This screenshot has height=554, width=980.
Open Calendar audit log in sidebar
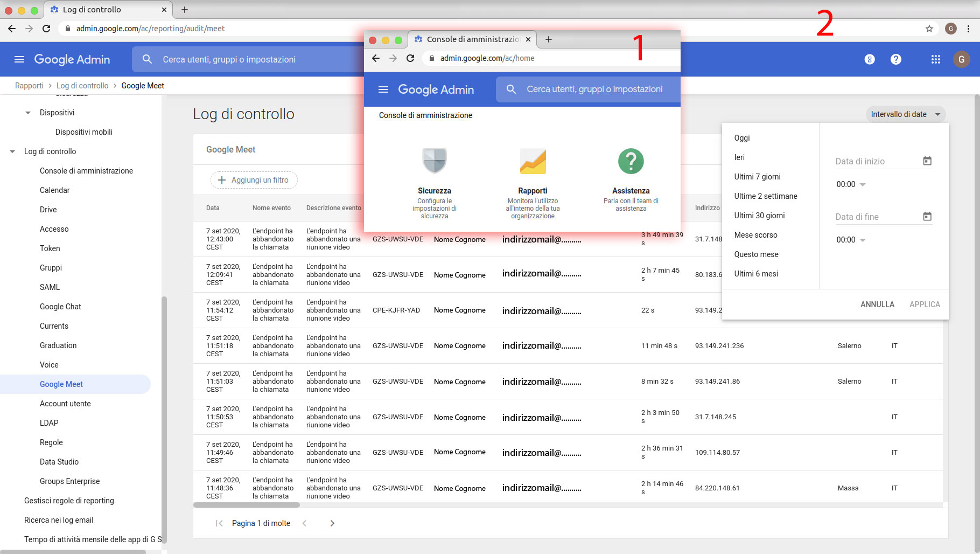coord(54,190)
